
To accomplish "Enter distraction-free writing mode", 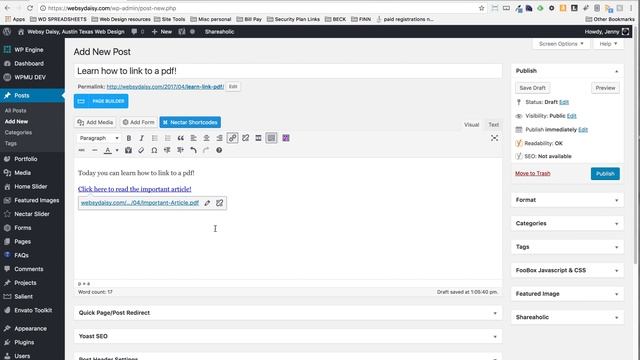I will point(494,138).
